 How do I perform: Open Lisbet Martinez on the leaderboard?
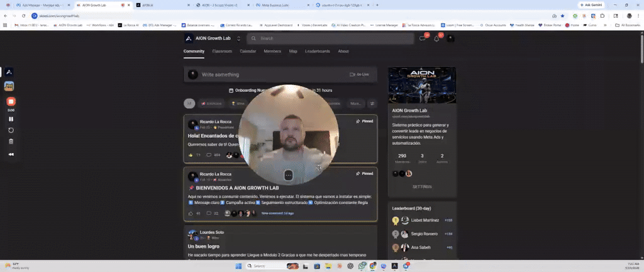point(425,220)
